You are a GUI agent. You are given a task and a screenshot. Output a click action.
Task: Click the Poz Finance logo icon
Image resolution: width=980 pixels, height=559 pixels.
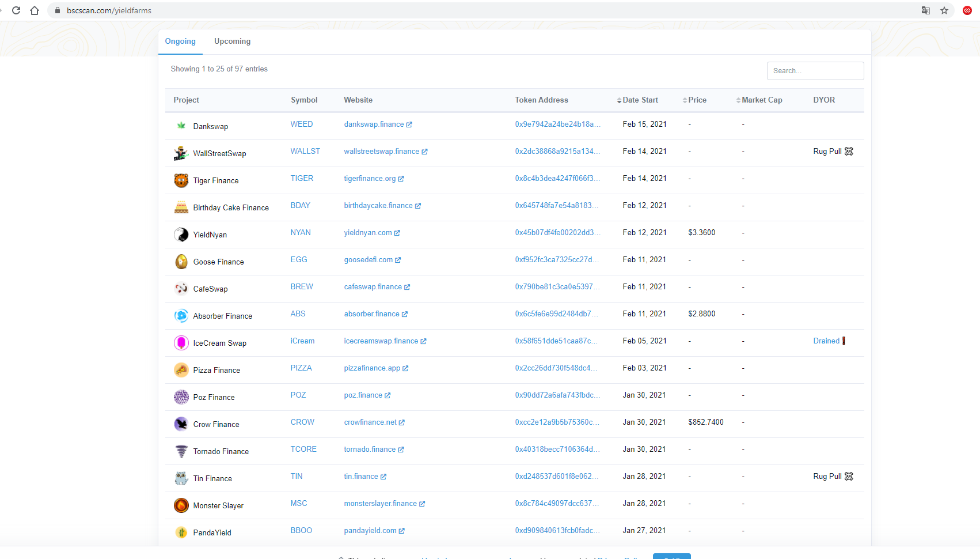click(181, 397)
